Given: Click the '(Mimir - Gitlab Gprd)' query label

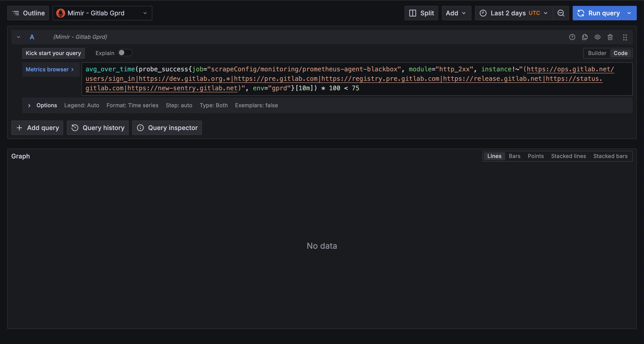Looking at the screenshot, I should 80,37.
